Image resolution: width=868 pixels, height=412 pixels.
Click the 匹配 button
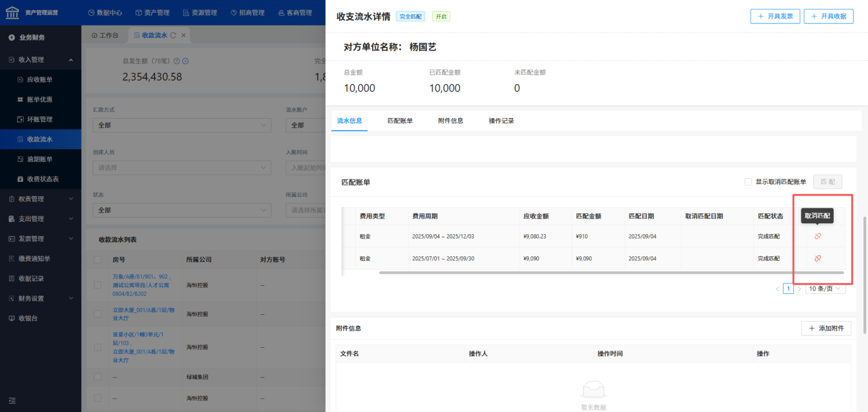[x=827, y=182]
